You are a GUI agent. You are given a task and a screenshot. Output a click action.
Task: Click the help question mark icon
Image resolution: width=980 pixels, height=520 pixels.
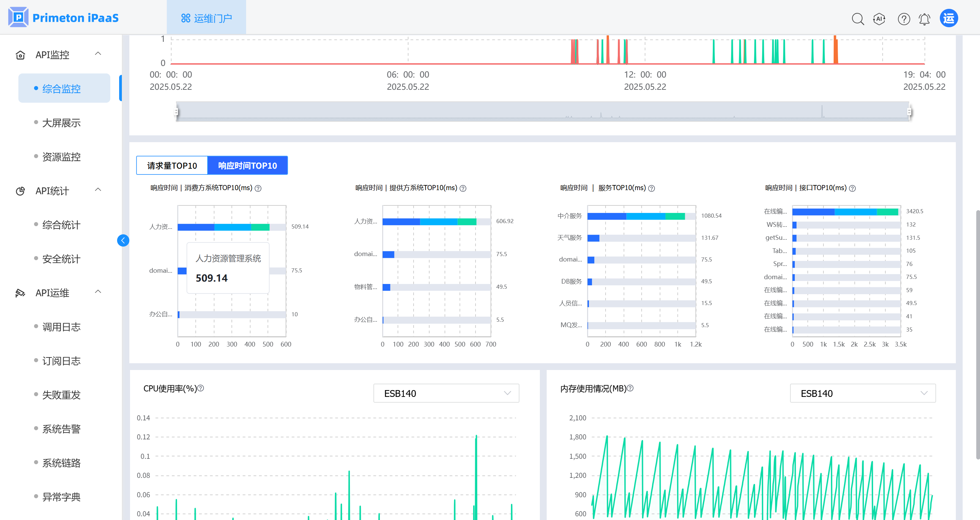(903, 19)
